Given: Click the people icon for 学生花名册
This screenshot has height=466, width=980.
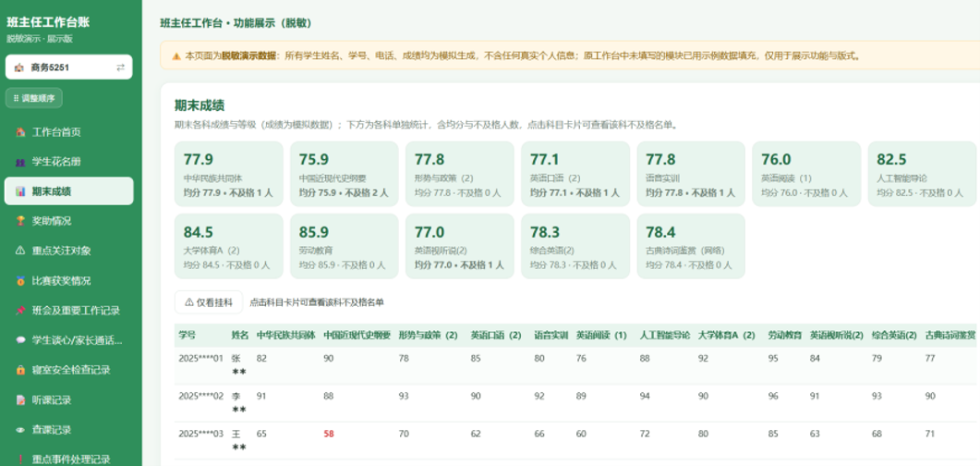Looking at the screenshot, I should 20,162.
